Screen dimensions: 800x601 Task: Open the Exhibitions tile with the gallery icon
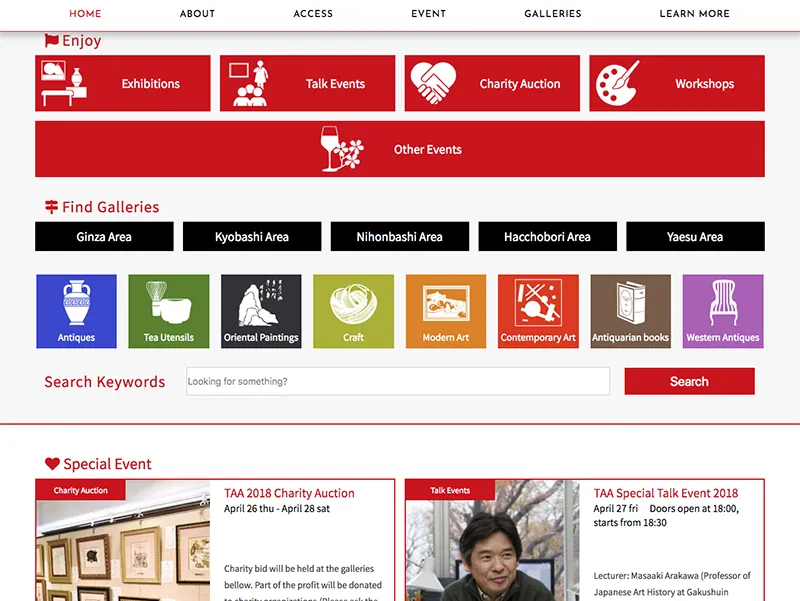tap(122, 83)
